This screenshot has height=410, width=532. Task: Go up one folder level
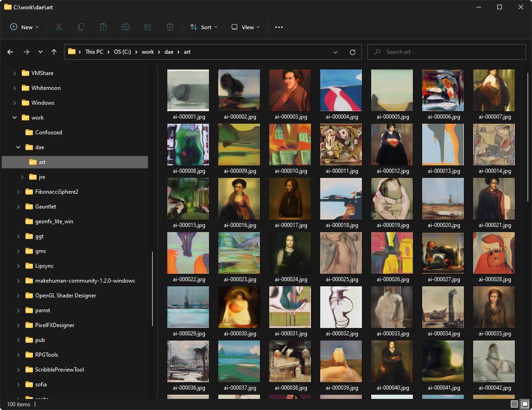coord(54,52)
